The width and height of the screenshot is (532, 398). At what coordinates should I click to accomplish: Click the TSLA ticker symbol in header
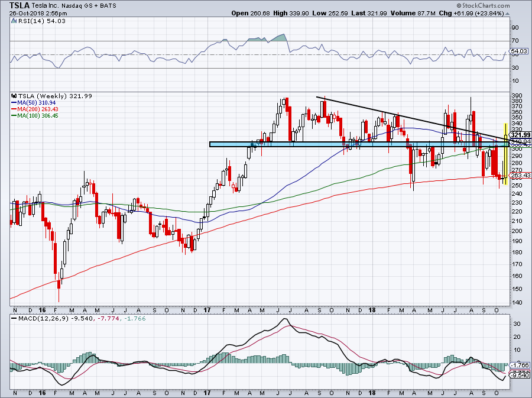[20, 5]
